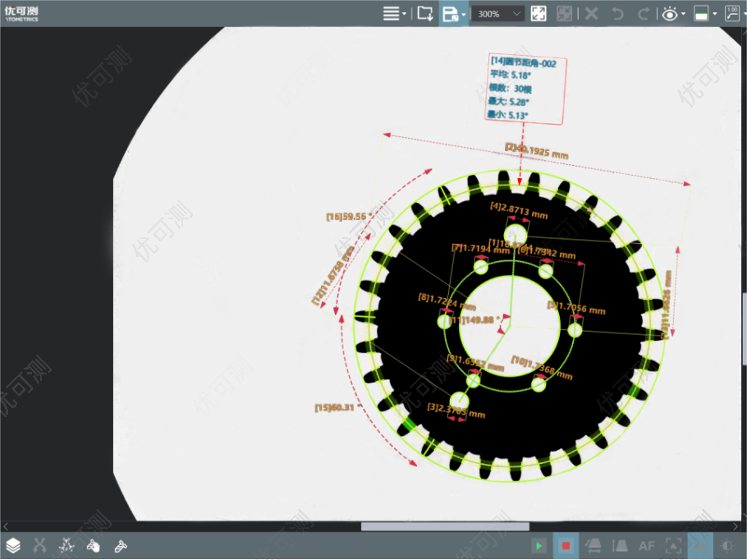747x560 pixels.
Task: Click the horizontal scrollbar right arrow
Action: point(736,526)
